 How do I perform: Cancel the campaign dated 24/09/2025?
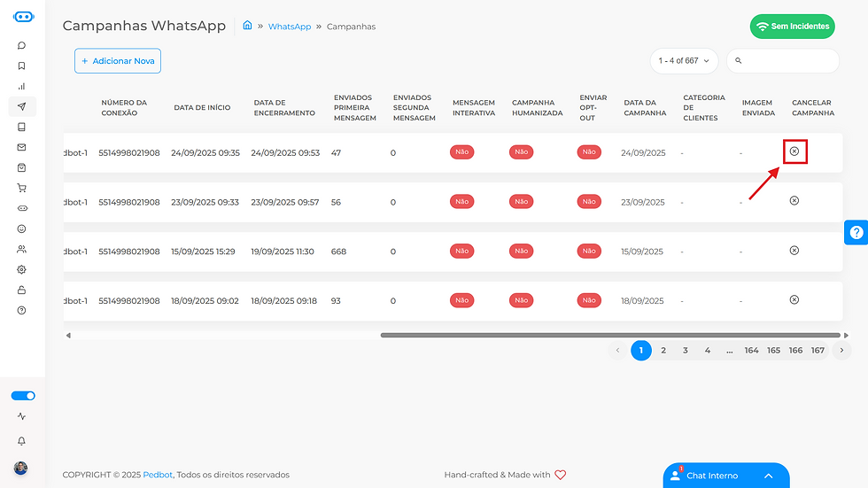click(x=794, y=151)
